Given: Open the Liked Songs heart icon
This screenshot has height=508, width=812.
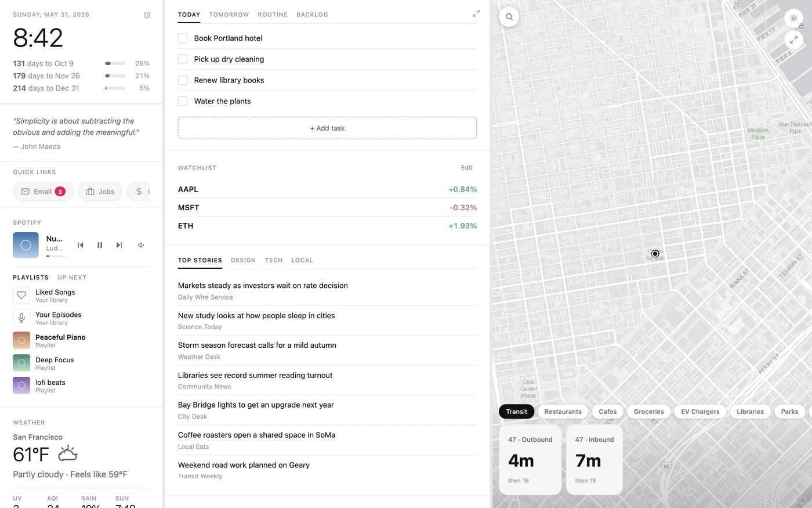Looking at the screenshot, I should point(21,295).
